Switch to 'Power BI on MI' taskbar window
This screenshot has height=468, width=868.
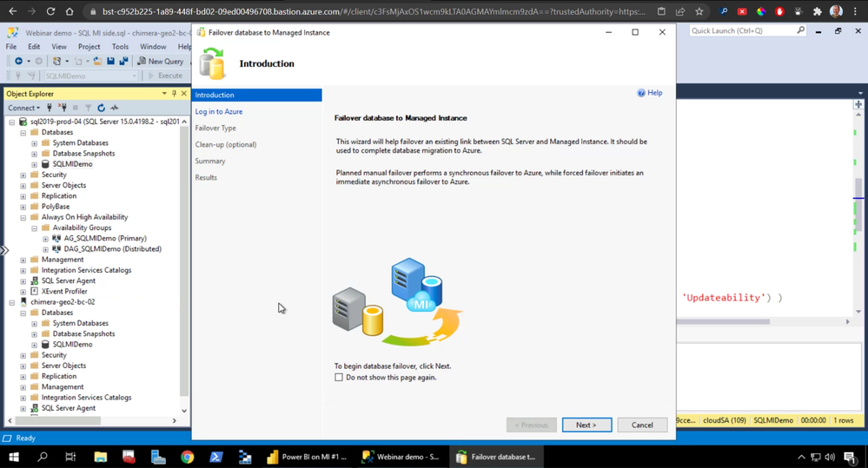[x=308, y=457]
